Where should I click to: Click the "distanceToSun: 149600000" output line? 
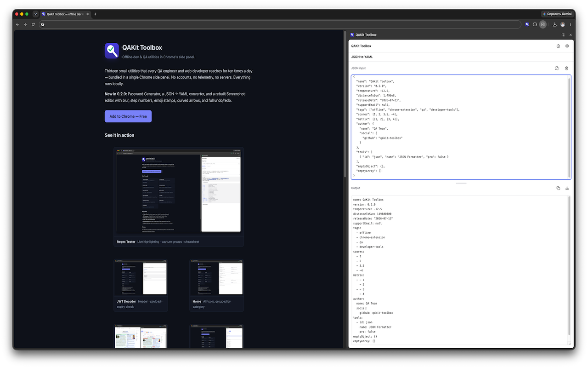coord(372,214)
